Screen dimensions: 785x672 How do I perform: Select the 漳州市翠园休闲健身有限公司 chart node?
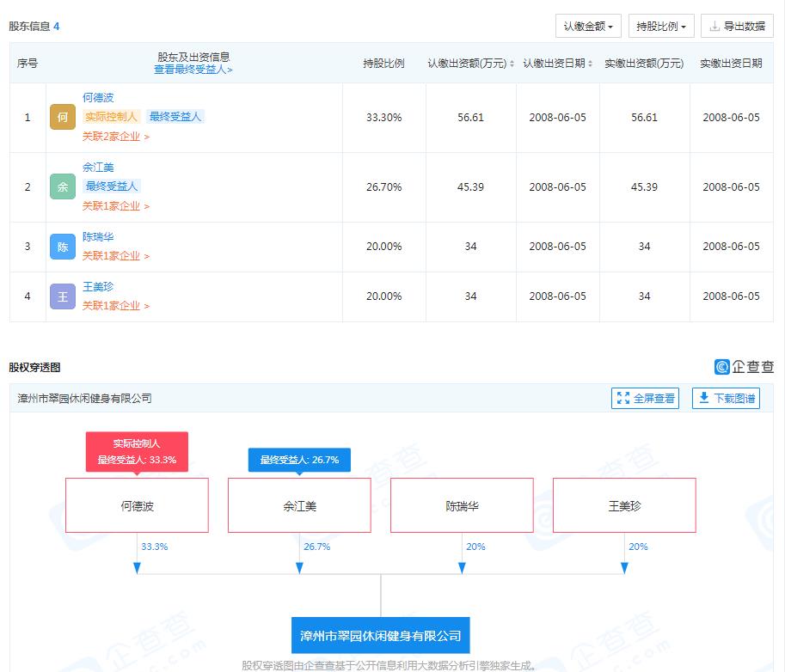click(379, 635)
